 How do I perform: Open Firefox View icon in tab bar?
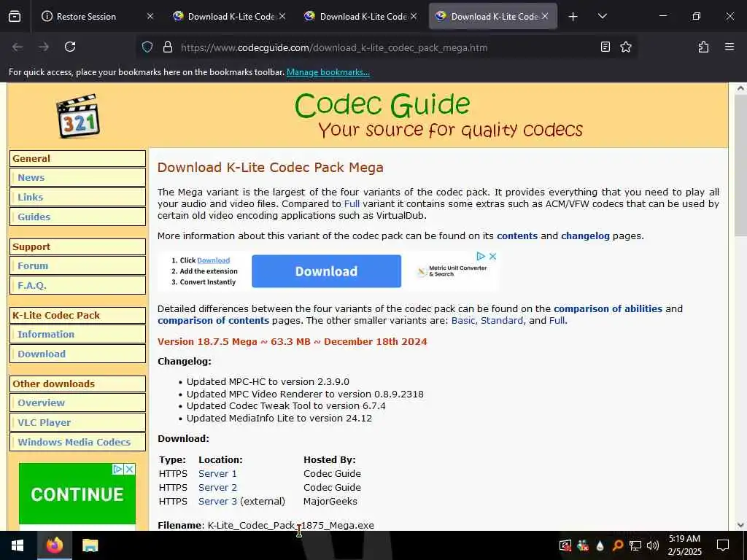[15, 16]
